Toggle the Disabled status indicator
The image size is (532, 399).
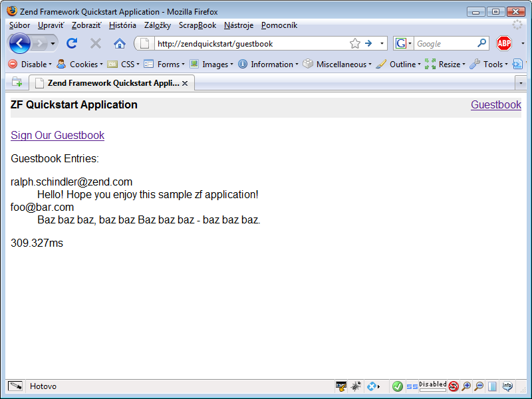[433, 386]
